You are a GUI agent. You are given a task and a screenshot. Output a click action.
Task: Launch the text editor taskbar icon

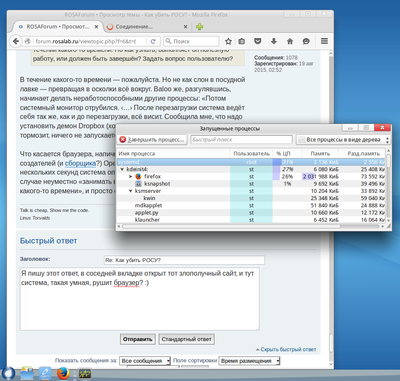45,374
